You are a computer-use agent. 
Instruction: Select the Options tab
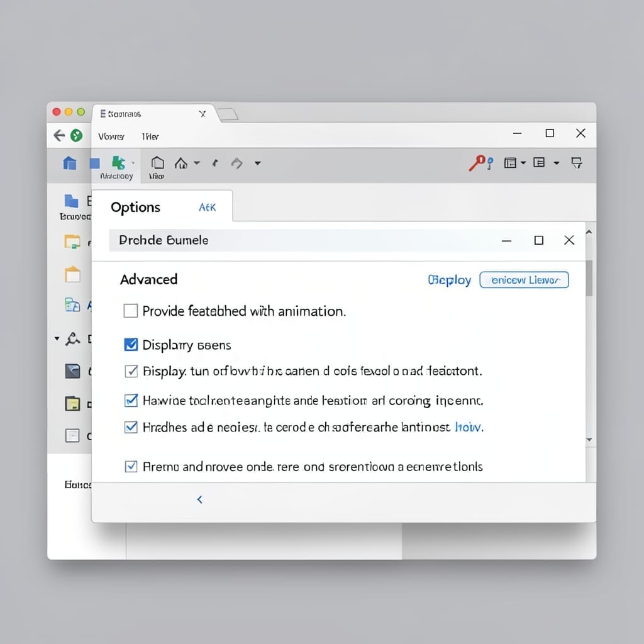click(x=136, y=208)
